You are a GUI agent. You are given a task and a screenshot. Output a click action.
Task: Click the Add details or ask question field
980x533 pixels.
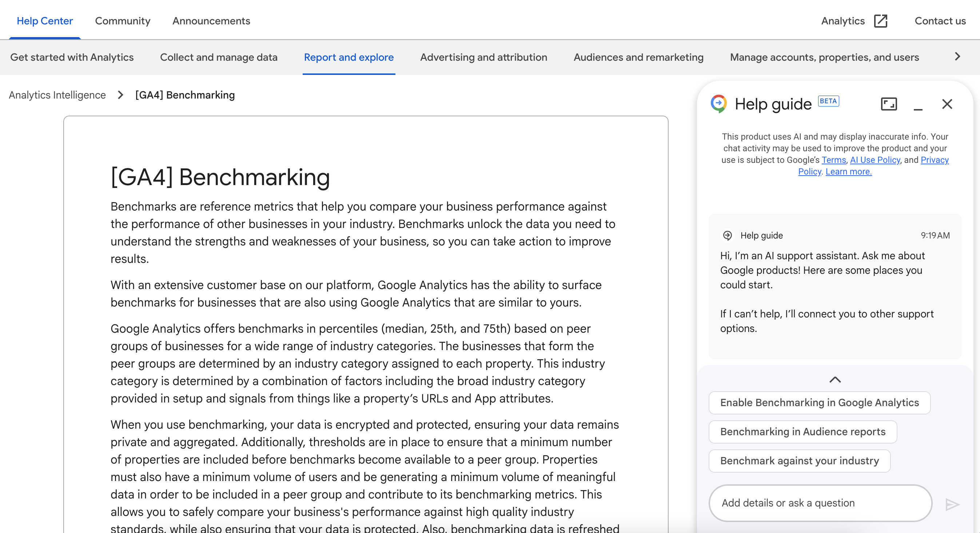pyautogui.click(x=820, y=502)
